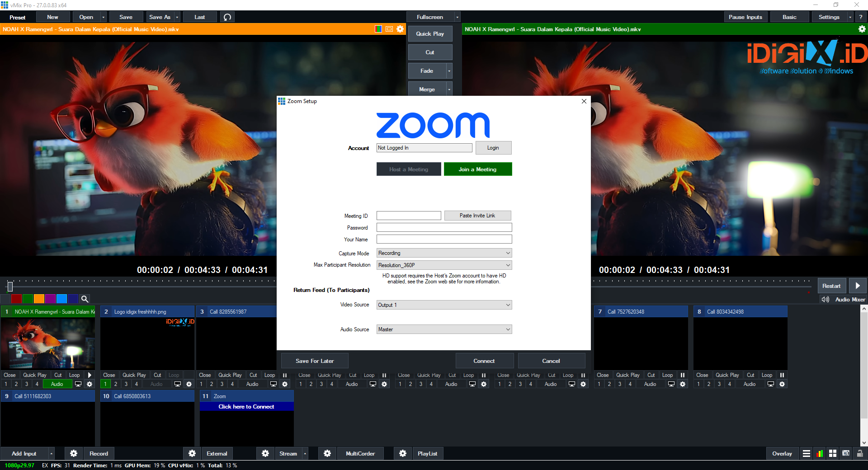Click the output play button beside Restart

(858, 286)
